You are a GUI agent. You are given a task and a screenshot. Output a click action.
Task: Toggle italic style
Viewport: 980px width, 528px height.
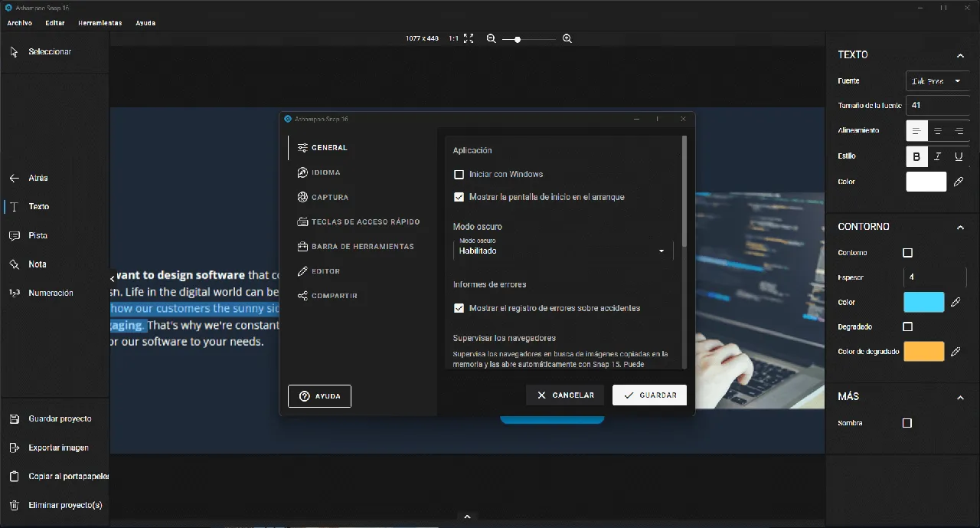point(938,156)
